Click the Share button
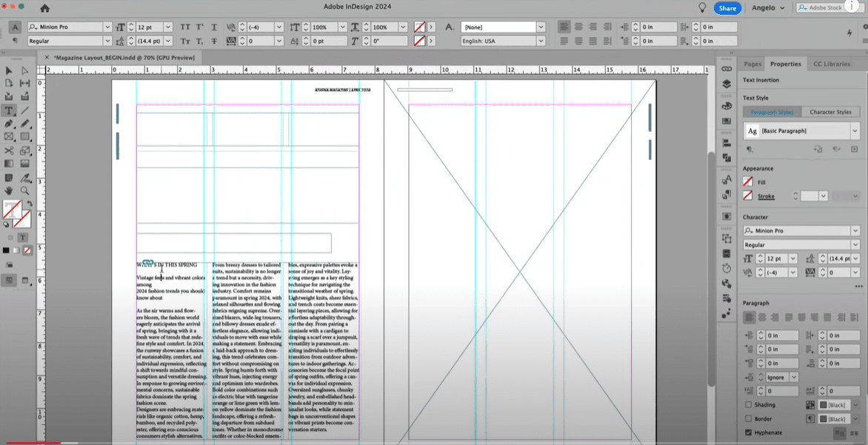 727,8
